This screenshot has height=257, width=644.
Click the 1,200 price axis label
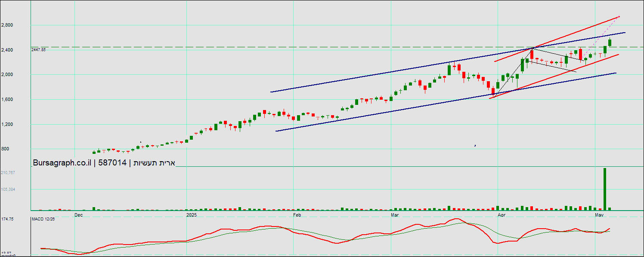(7, 125)
